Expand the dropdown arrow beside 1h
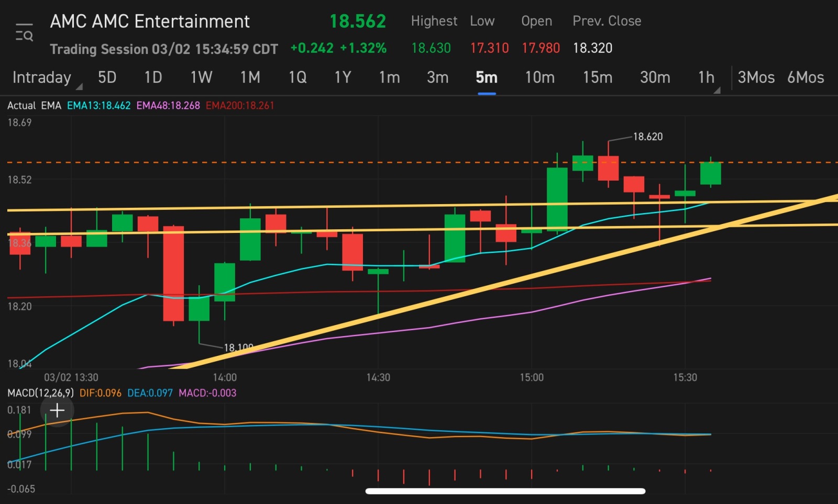 point(717,90)
